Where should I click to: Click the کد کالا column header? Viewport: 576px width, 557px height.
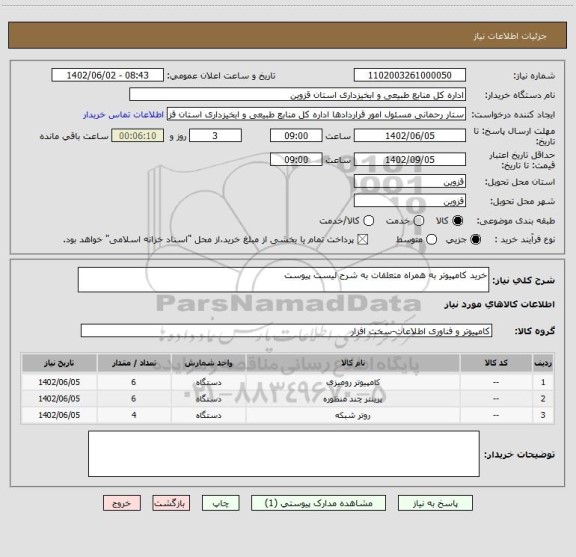pos(496,363)
